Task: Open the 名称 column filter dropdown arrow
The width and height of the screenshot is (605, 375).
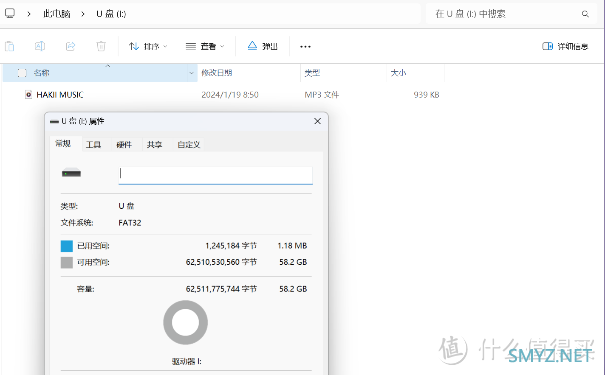Action: click(x=191, y=73)
